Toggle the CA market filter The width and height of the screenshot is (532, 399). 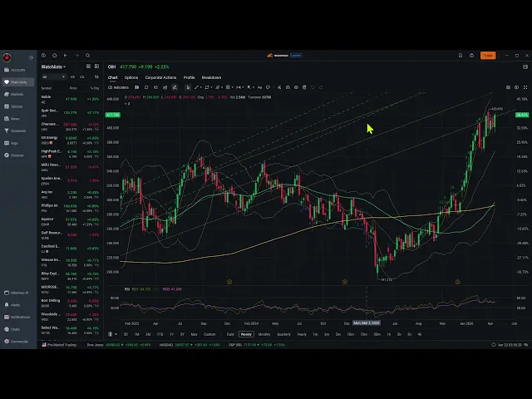[x=82, y=77]
